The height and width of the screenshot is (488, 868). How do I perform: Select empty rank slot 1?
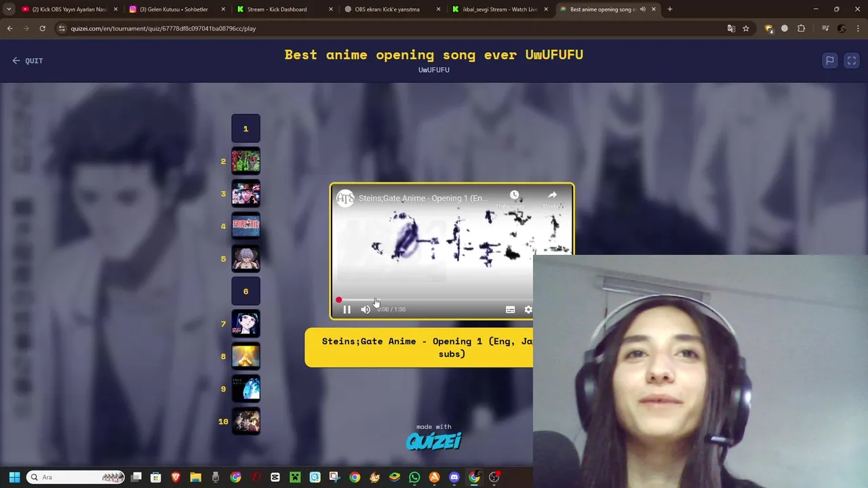pos(245,129)
